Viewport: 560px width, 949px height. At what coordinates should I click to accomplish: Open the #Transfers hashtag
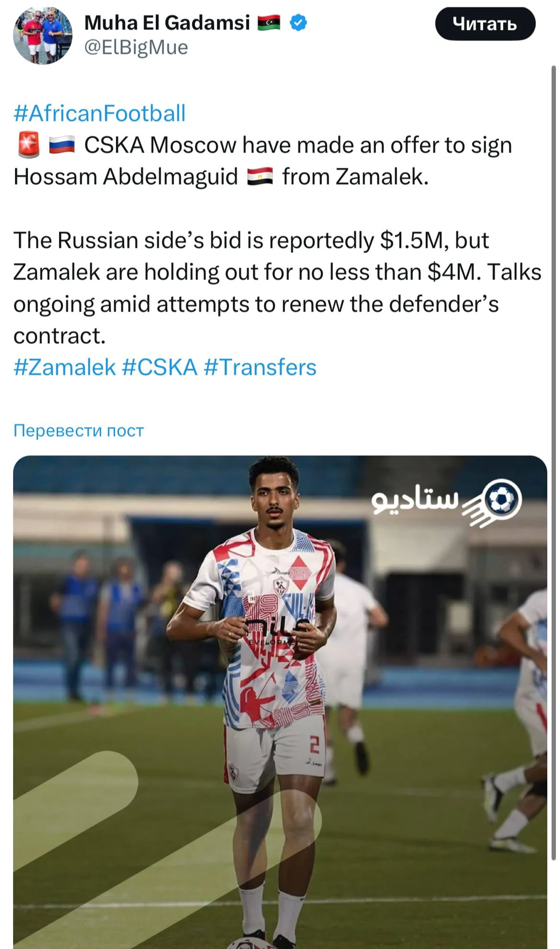tap(260, 367)
